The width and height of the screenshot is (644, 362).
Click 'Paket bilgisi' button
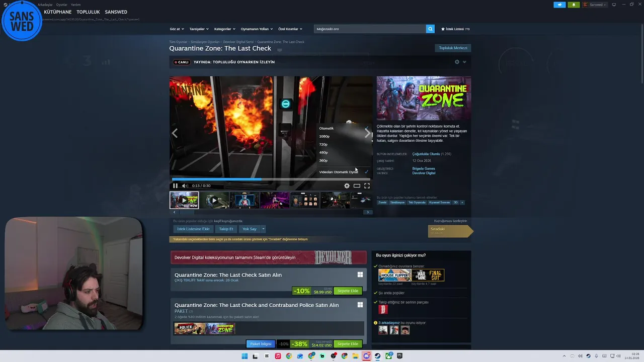pos(261,344)
